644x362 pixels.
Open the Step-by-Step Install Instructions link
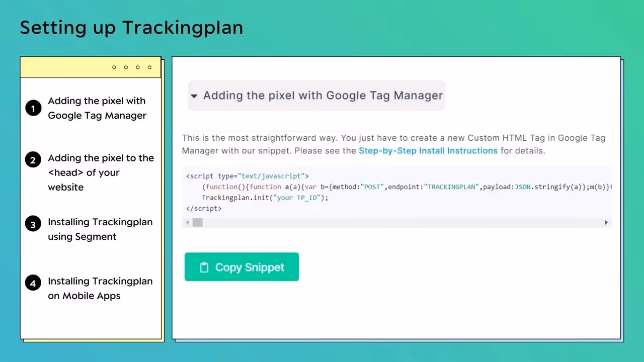(428, 151)
